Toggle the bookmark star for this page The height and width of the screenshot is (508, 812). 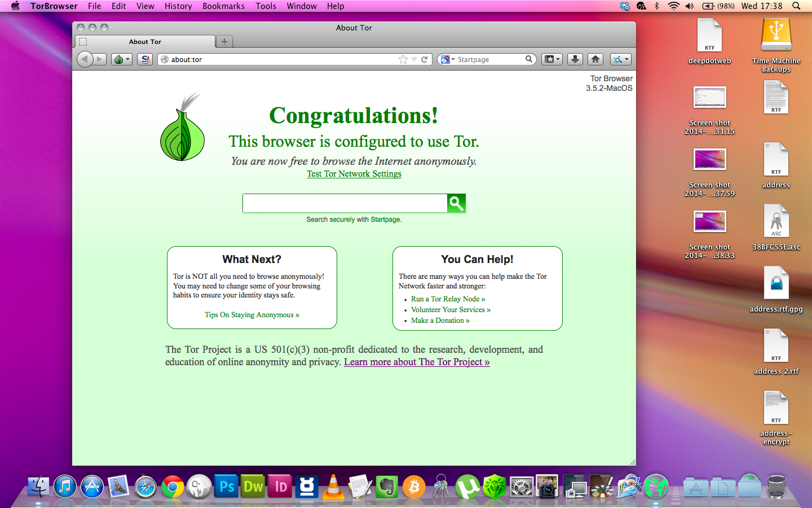(x=403, y=59)
